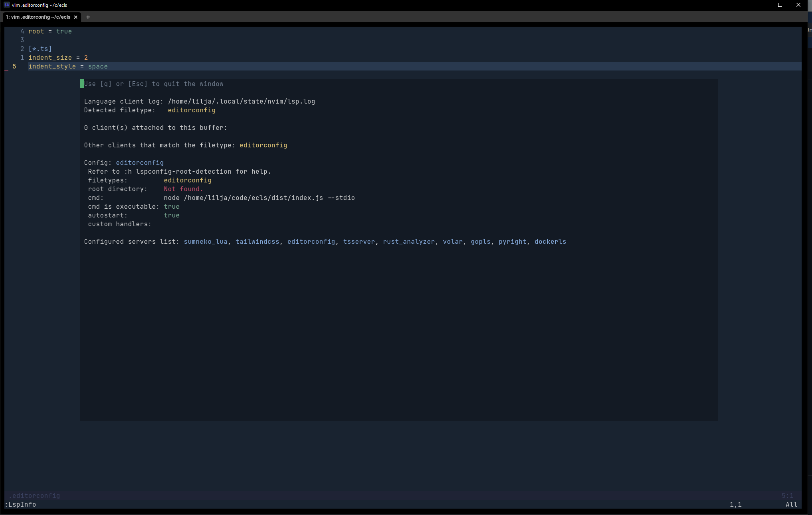Click the red 'Not found.' root directory value
812x515 pixels.
point(183,189)
